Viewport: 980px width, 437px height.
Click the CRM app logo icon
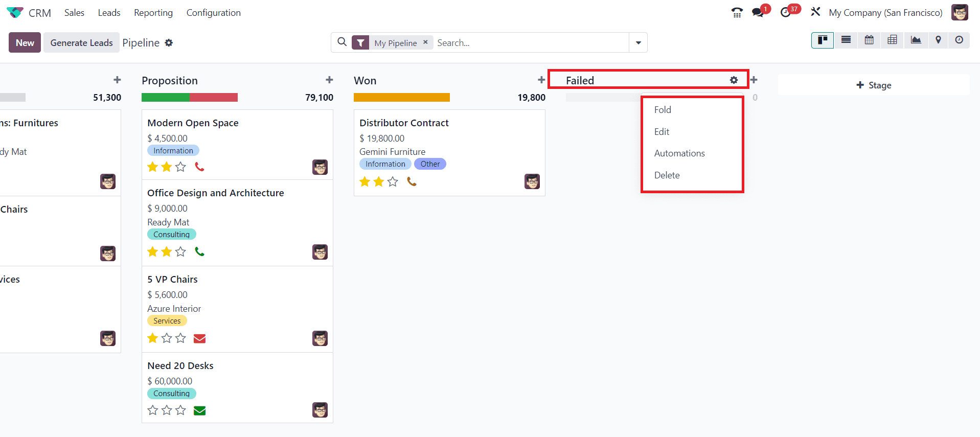pos(15,12)
